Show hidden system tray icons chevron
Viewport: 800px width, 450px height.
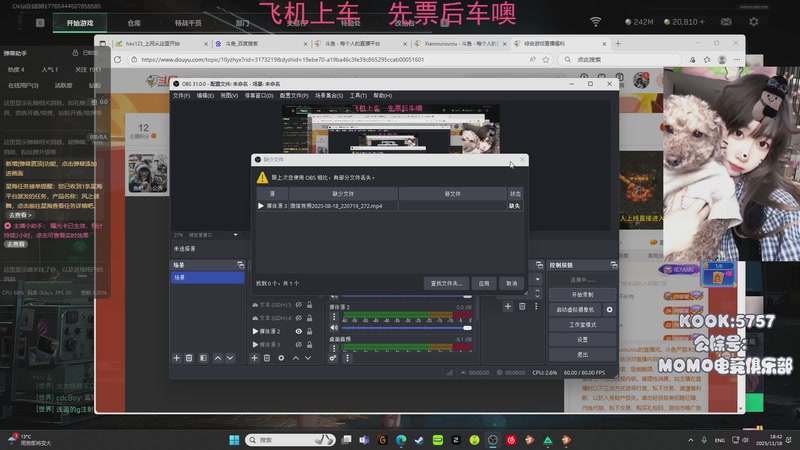690,440
